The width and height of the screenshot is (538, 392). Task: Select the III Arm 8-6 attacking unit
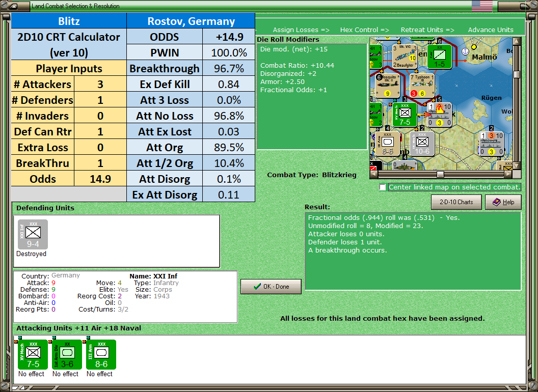101,355
